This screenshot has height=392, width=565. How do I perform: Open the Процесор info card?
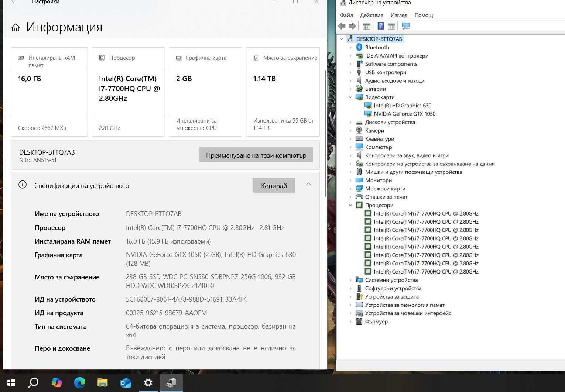128,92
